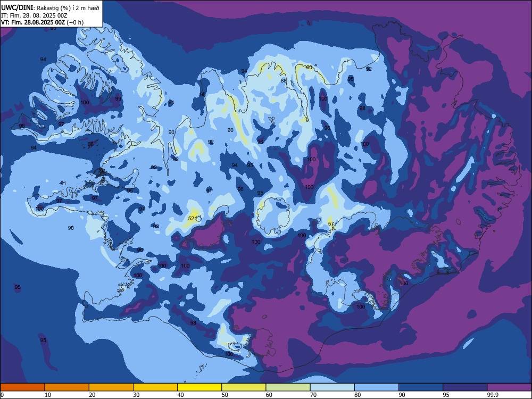Screen dimensions: 532x399
Task: Click the 0–10 dark orange legend swatch
Action: [x=22, y=387]
